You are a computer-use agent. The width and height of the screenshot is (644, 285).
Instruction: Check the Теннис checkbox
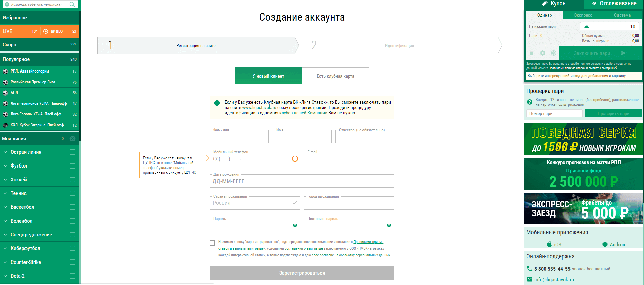click(72, 193)
